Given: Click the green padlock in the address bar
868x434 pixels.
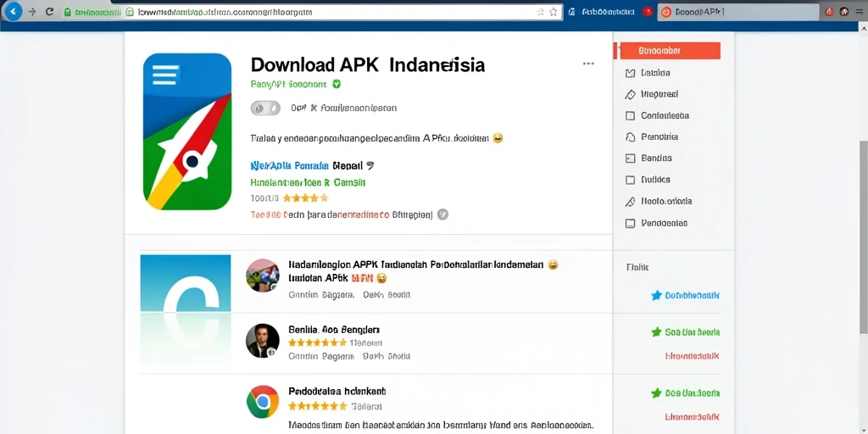Looking at the screenshot, I should [x=66, y=12].
